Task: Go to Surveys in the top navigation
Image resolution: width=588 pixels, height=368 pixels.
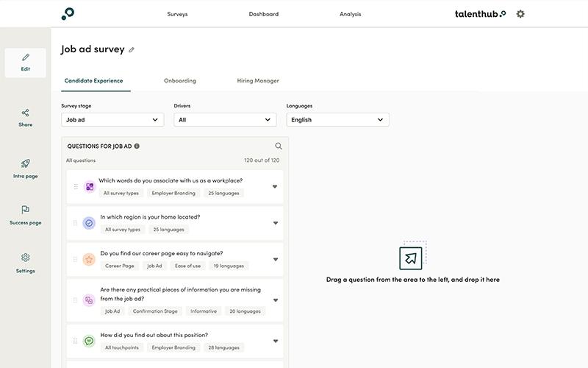Action: pos(177,14)
